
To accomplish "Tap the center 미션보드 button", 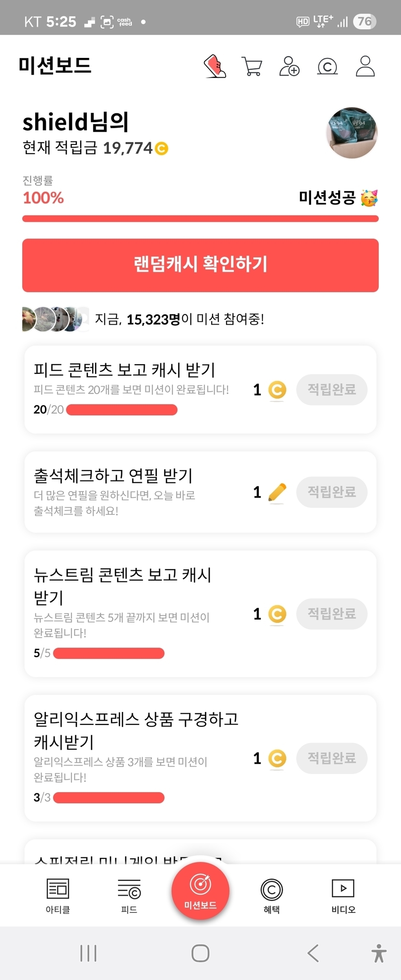I will click(200, 891).
